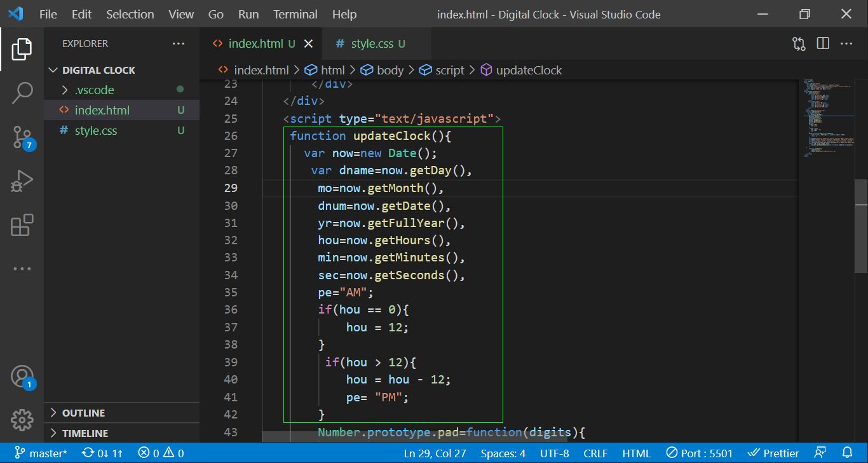Screen dimensions: 868x463
Task: Click the updateClock breadcrumb segment
Action: click(521, 70)
